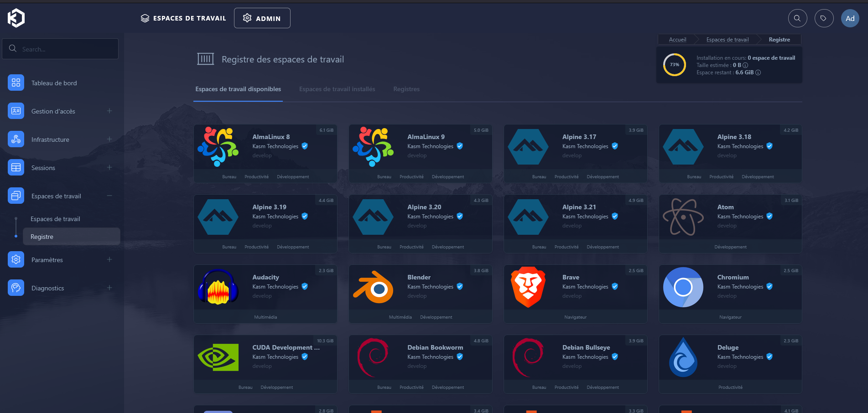This screenshot has width=868, height=413.
Task: Switch to Espaces de travail installés tab
Action: [337, 89]
